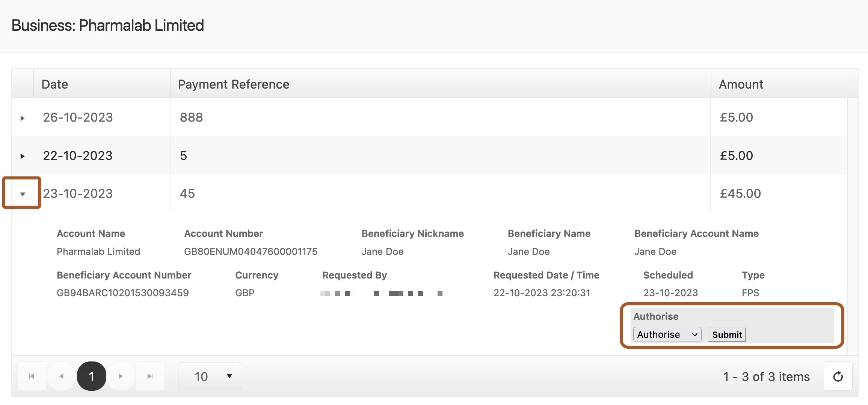Sort by the Amount column header
Image resolution: width=868 pixels, height=405 pixels.
741,84
